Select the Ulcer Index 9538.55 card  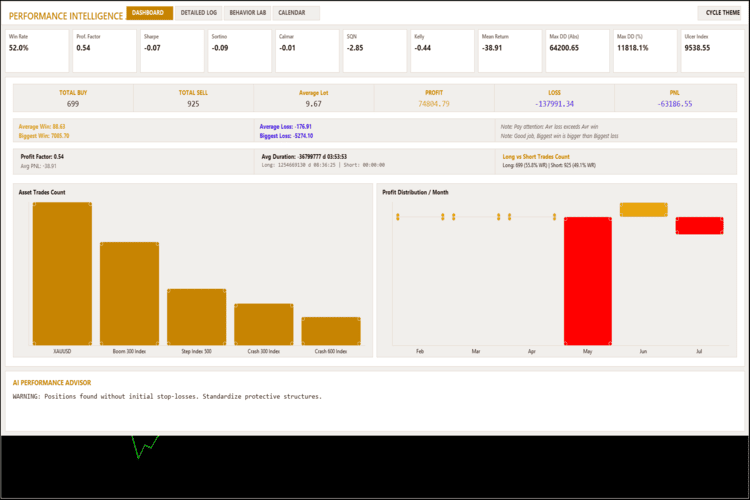tap(713, 51)
